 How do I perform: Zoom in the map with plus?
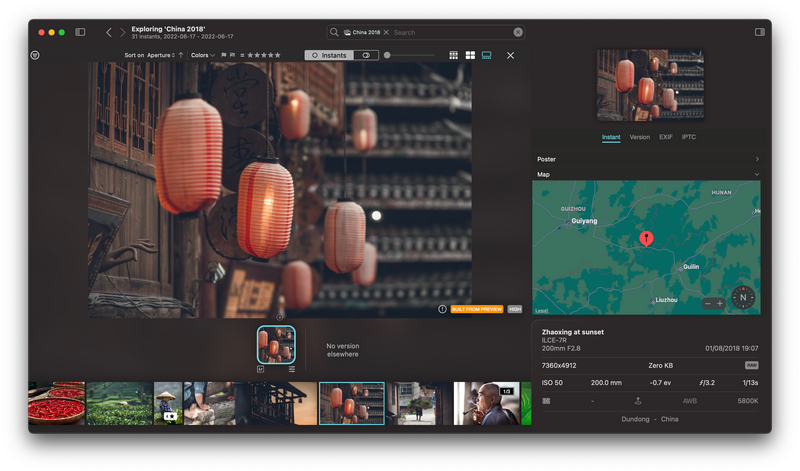719,304
